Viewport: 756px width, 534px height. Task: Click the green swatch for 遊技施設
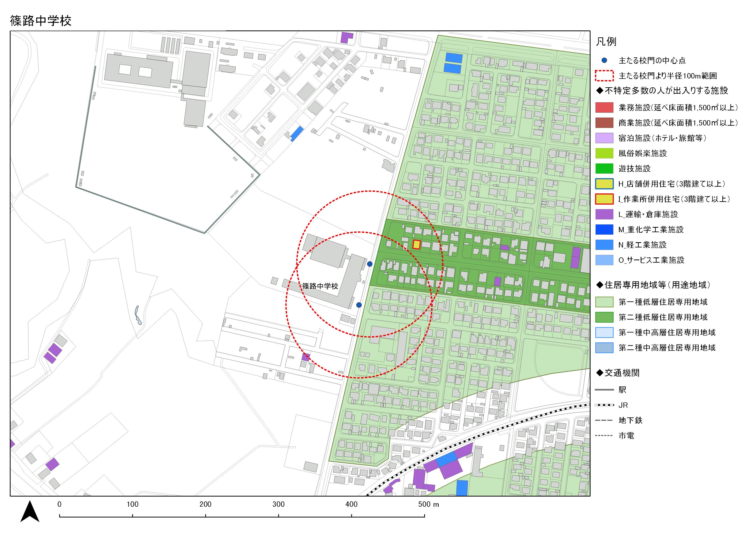[x=604, y=169]
